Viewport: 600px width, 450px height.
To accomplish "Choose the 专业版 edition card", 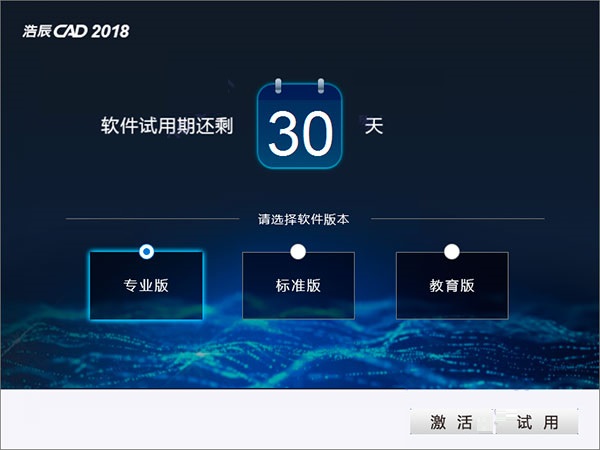I will [146, 285].
